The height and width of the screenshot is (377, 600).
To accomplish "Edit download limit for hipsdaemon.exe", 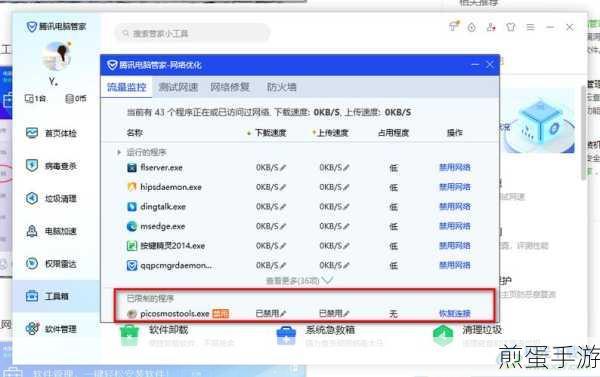I will coord(283,187).
